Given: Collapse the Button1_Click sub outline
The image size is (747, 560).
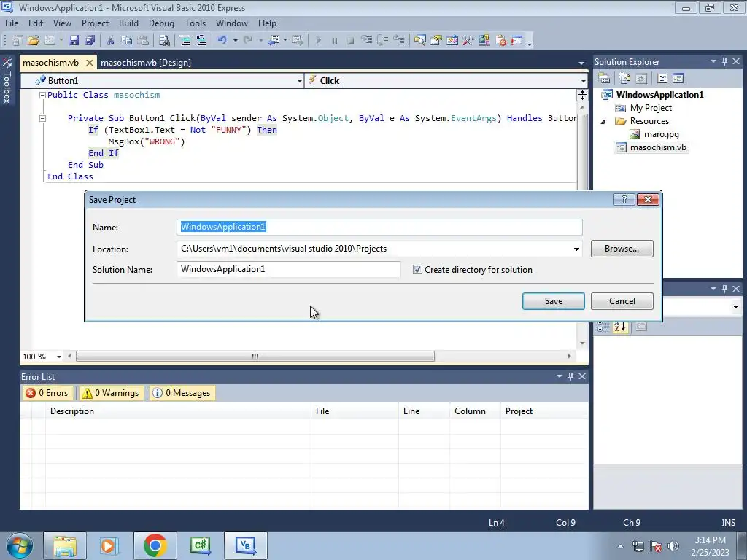Looking at the screenshot, I should 42,118.
